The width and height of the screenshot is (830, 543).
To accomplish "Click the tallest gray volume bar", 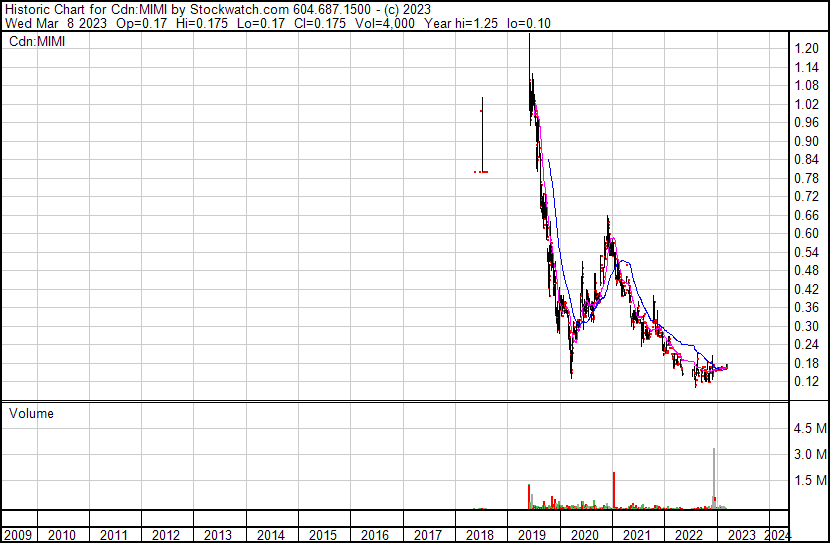I will 714,478.
